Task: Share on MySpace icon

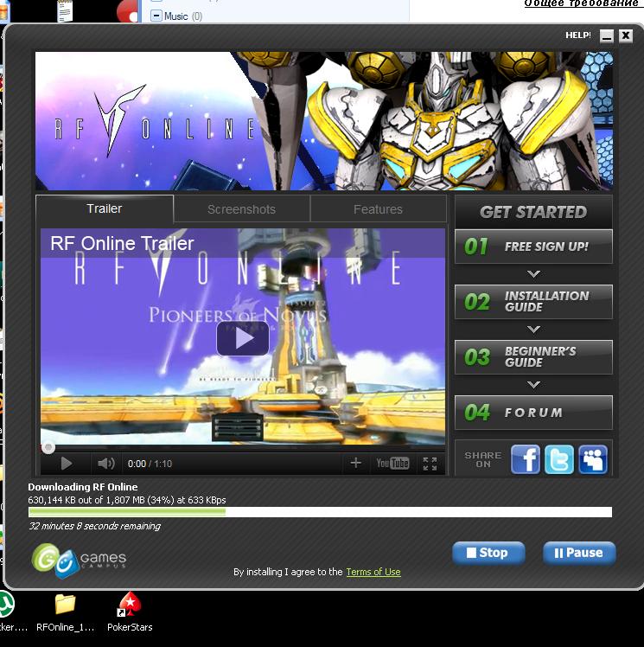Action: 593,459
